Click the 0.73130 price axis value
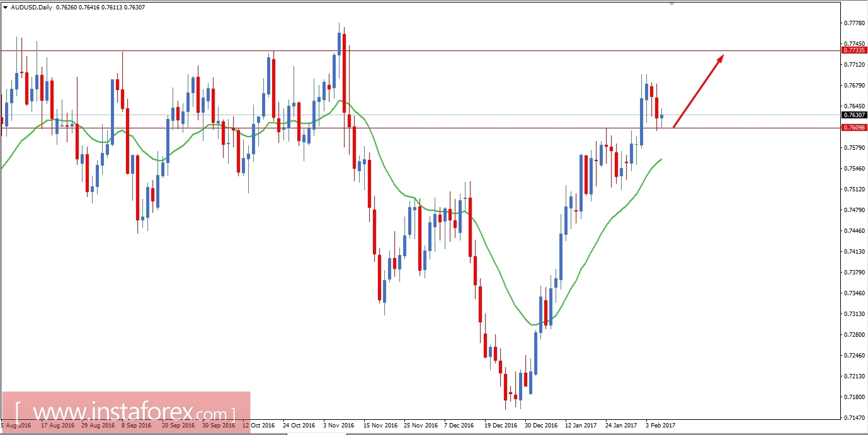Image resolution: width=868 pixels, height=435 pixels. pyautogui.click(x=854, y=314)
